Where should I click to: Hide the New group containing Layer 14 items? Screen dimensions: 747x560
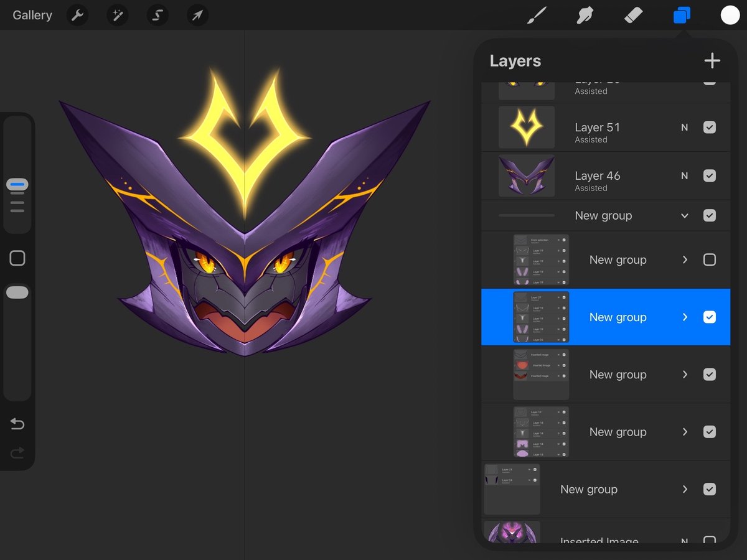(709, 431)
